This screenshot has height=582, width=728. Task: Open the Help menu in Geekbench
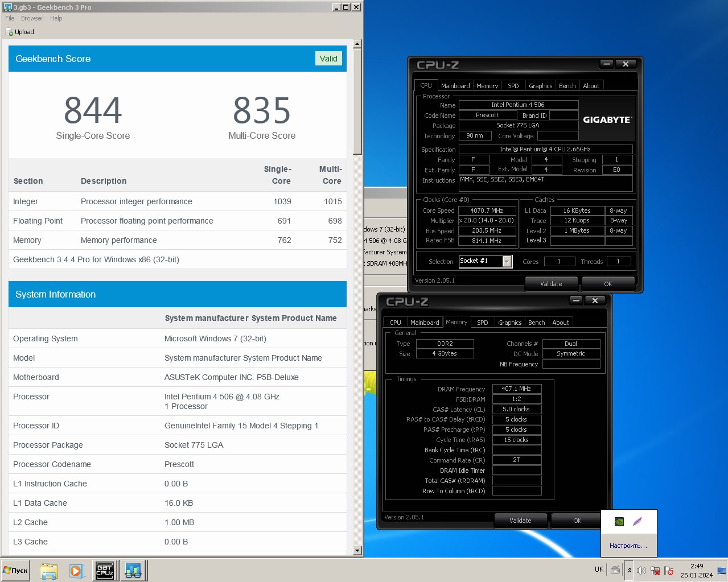(56, 18)
